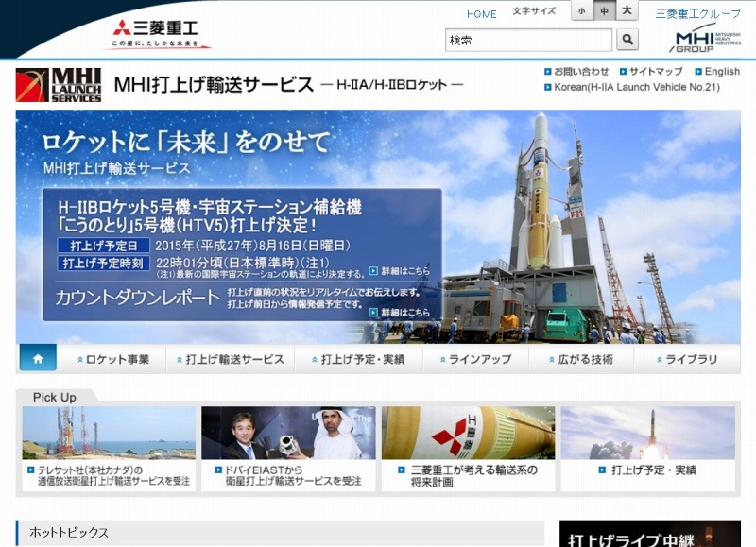Image resolution: width=756 pixels, height=547 pixels.
Task: Open the お問い合わせ contact link
Action: point(576,71)
